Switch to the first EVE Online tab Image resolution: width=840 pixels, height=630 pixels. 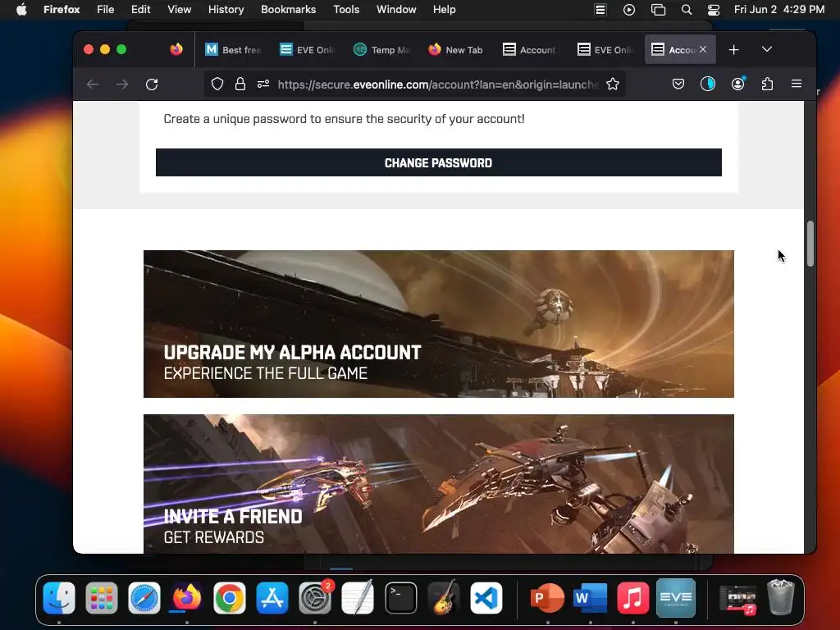click(307, 50)
